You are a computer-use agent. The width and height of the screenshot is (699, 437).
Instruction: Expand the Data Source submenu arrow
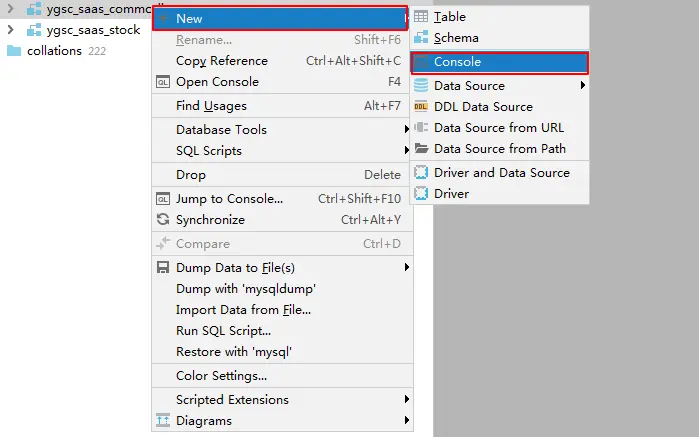point(583,85)
